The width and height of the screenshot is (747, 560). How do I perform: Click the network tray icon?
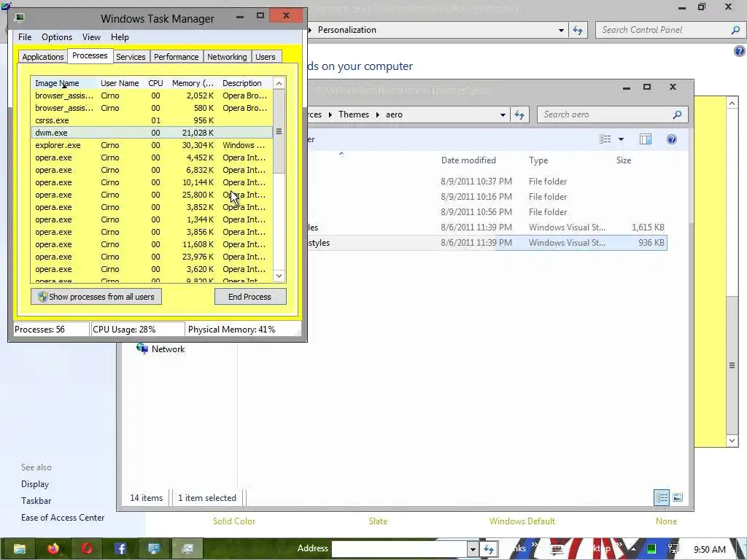[x=673, y=549]
